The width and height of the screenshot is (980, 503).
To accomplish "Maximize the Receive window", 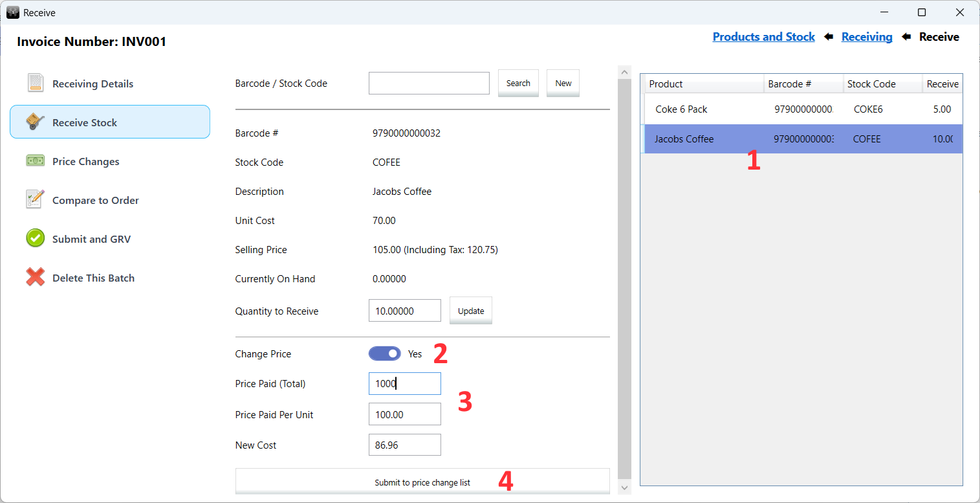I will pos(922,12).
